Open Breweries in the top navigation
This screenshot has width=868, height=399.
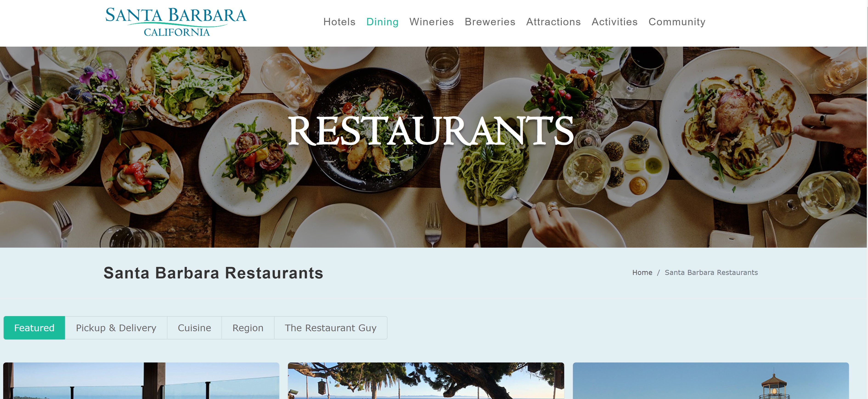point(490,22)
